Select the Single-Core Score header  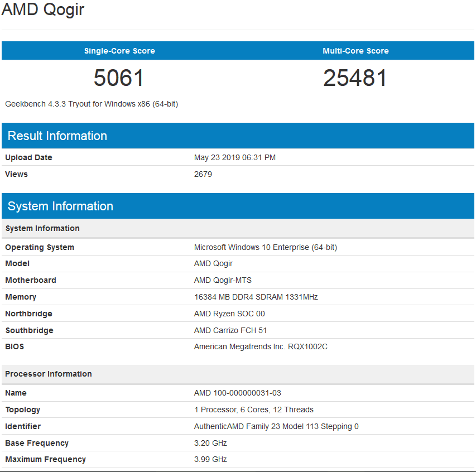(x=119, y=50)
